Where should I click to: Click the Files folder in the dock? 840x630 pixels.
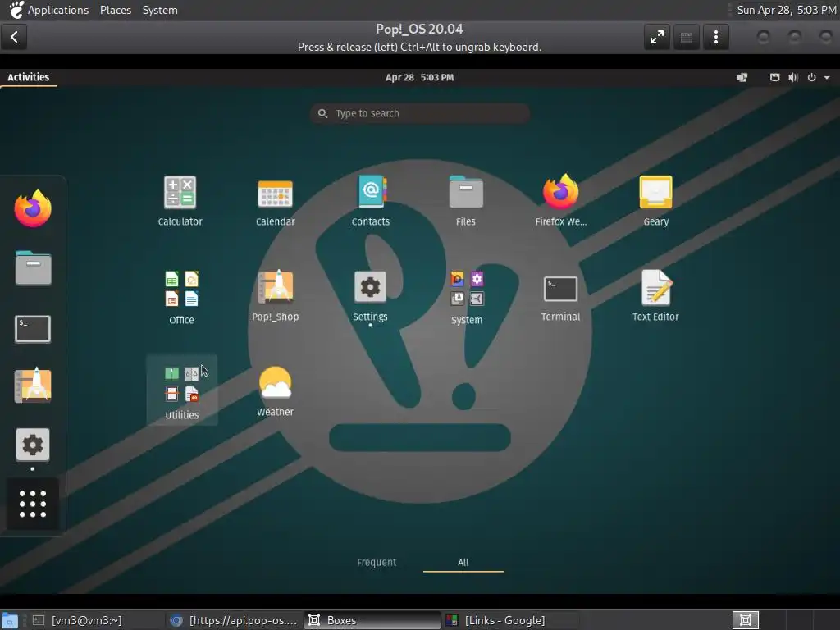33,268
